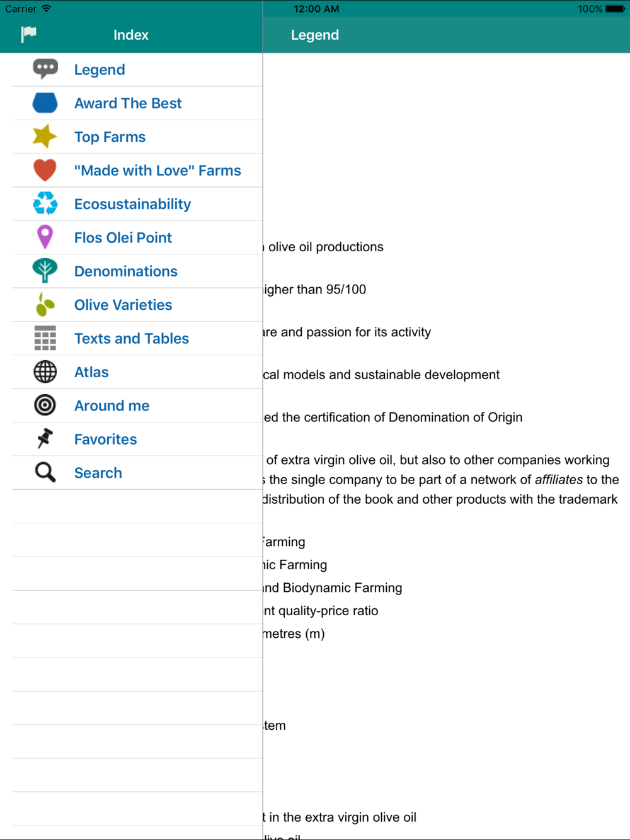Tap the red heart icon
The image size is (630, 840).
[45, 171]
